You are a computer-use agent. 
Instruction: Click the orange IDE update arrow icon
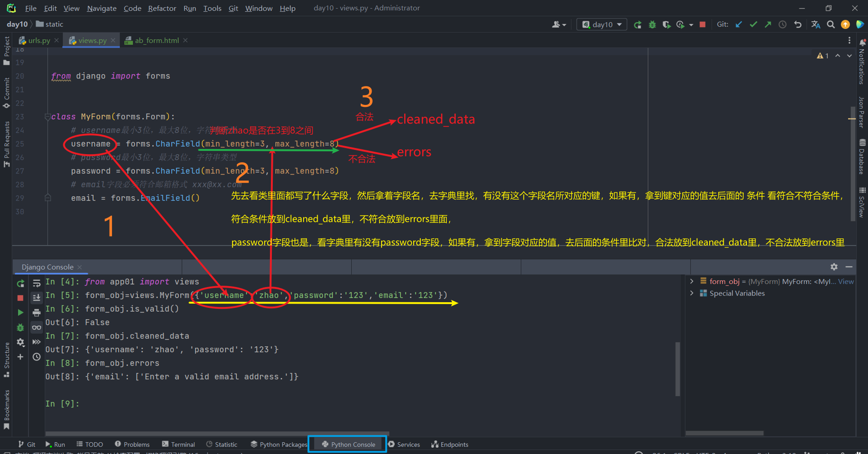[x=845, y=25]
